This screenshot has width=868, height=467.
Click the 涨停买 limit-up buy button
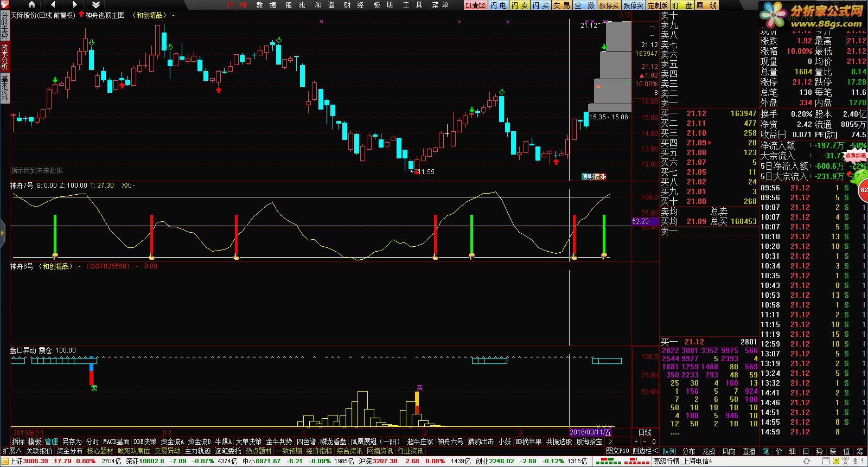pos(609,5)
